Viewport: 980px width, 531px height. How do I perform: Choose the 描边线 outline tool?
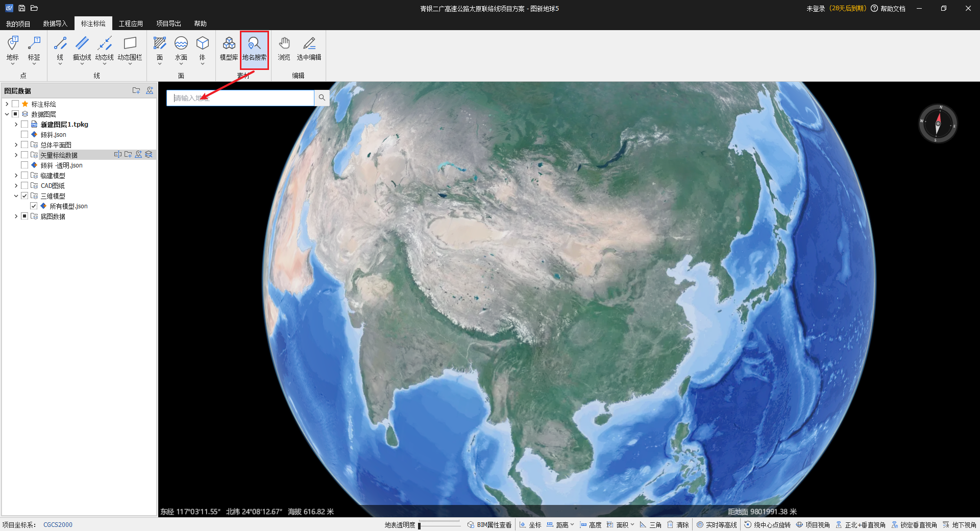coord(82,49)
